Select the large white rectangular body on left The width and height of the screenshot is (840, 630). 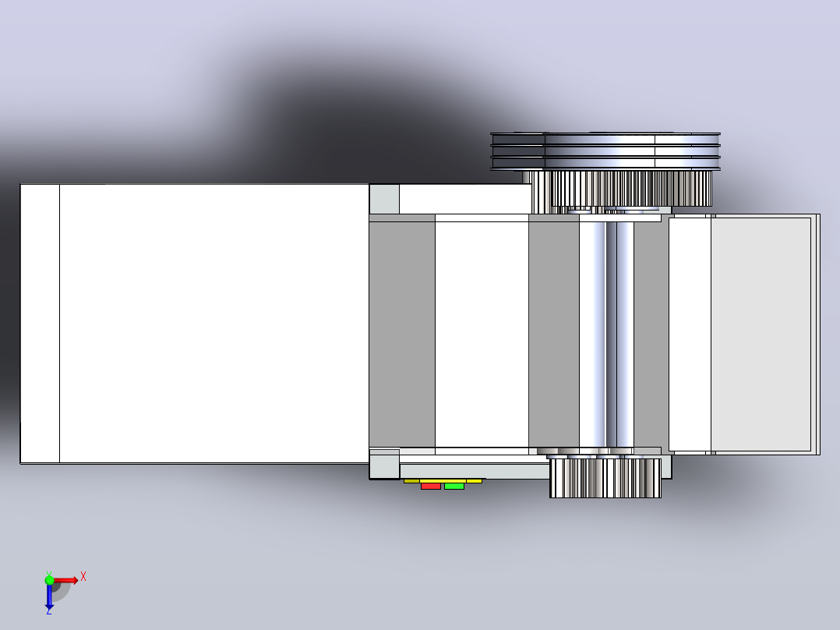coord(195,324)
